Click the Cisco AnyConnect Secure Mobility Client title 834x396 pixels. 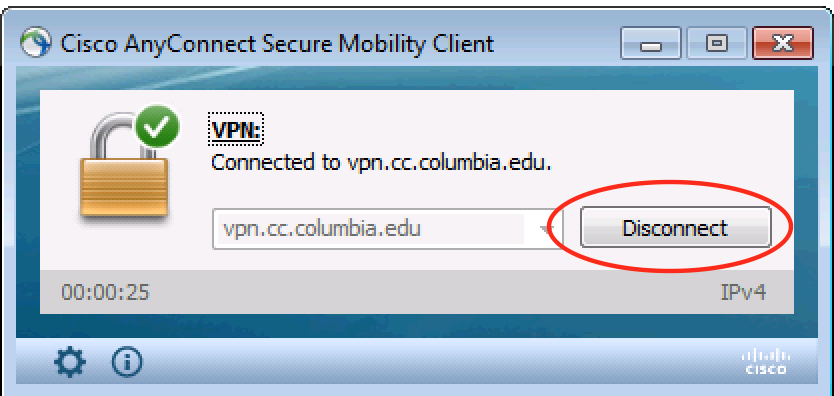point(277,43)
